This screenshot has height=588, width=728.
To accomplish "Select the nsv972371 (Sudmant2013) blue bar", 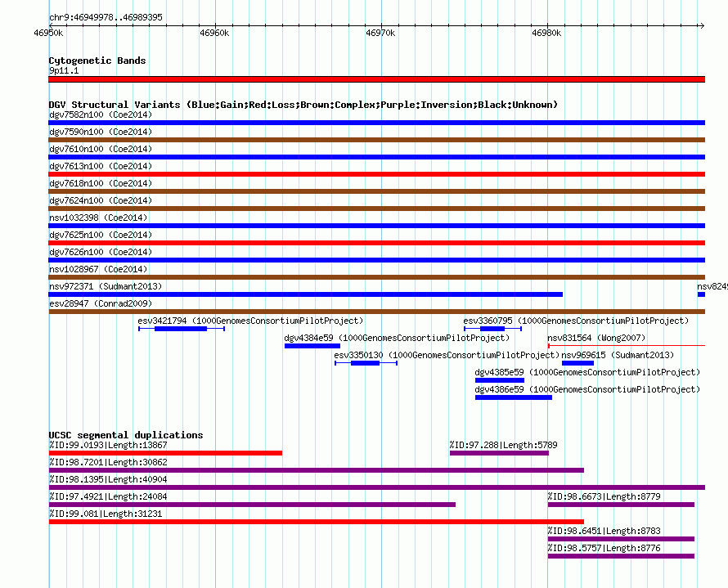I will (x=305, y=294).
